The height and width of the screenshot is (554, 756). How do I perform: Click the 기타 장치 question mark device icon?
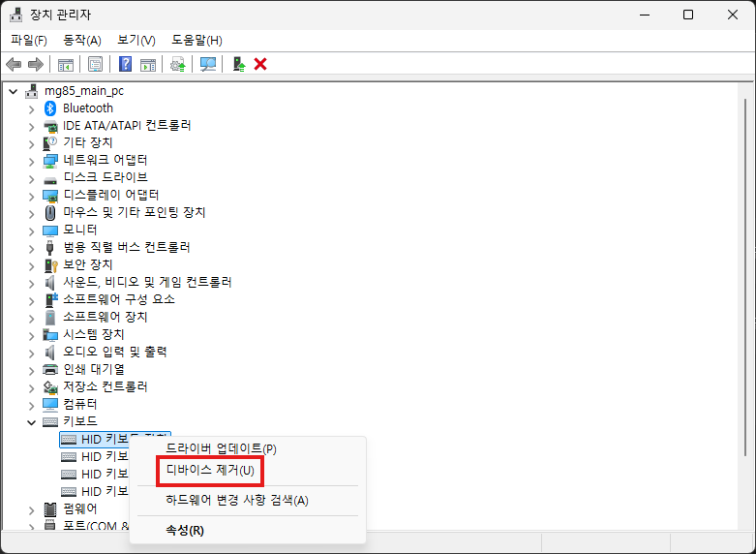50,142
